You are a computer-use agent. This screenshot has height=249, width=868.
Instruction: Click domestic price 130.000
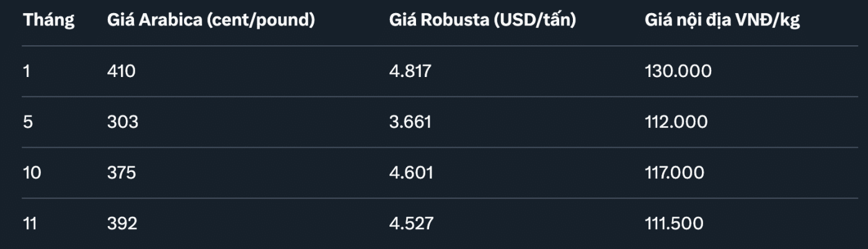tap(678, 71)
